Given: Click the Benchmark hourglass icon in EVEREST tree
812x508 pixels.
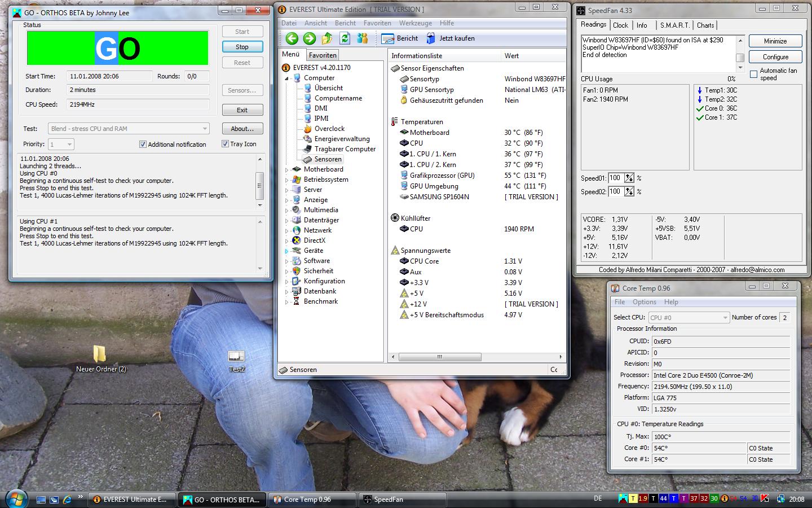Looking at the screenshot, I should [297, 301].
